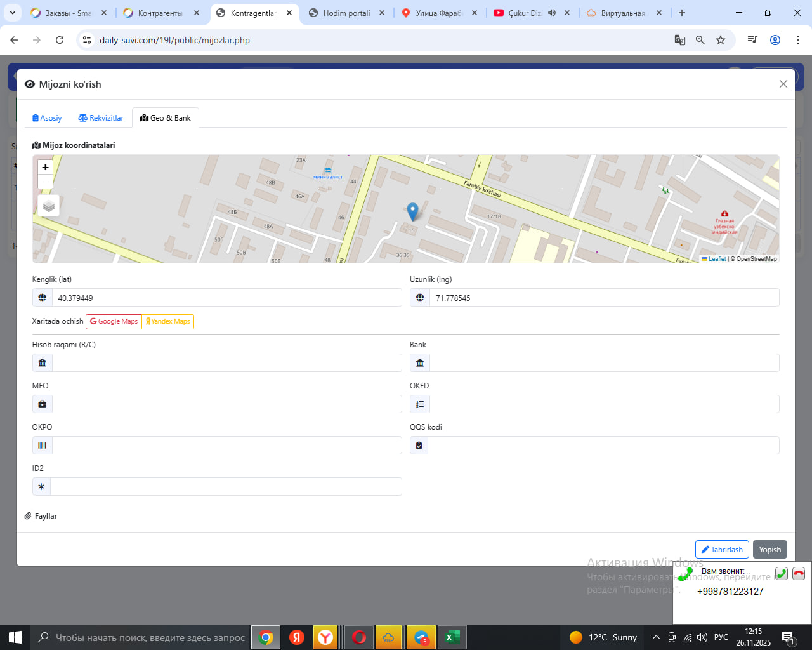The width and height of the screenshot is (812, 650).
Task: Switch to the Rekvizitlar tab
Action: (101, 118)
